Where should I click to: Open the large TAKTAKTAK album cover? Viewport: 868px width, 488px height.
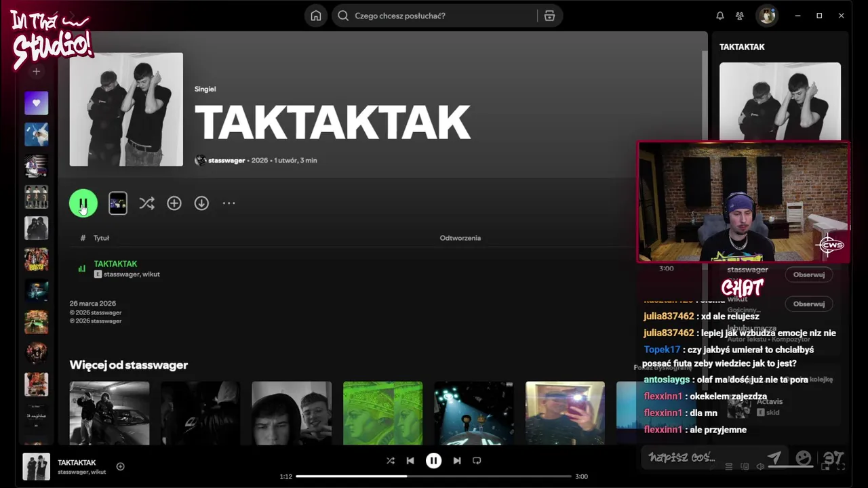click(x=126, y=109)
